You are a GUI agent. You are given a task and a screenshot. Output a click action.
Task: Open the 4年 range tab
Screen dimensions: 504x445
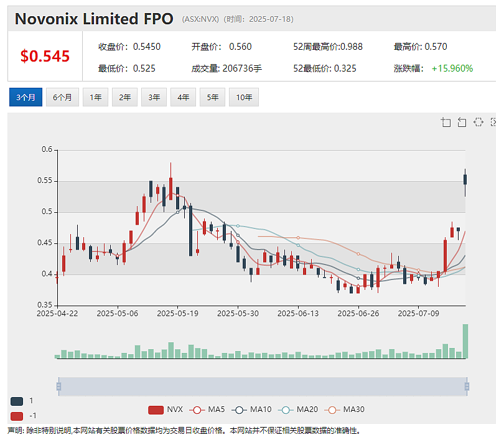(x=183, y=97)
